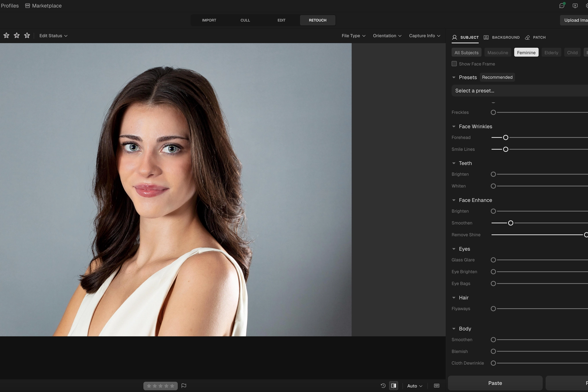Filter by 4-star rating icon

click(x=17, y=36)
